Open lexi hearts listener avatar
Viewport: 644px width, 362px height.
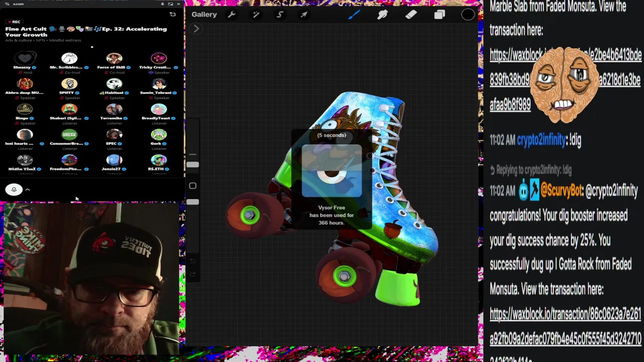[25, 135]
